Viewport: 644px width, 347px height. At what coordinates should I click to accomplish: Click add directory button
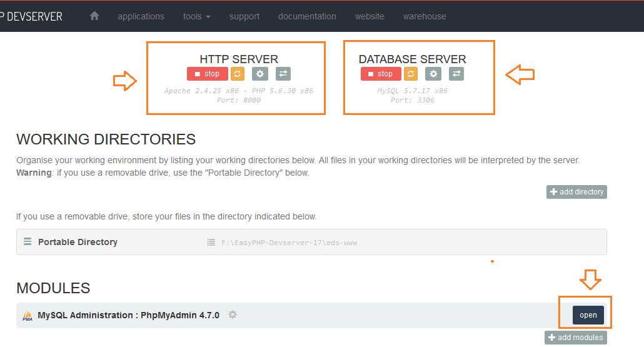click(576, 192)
